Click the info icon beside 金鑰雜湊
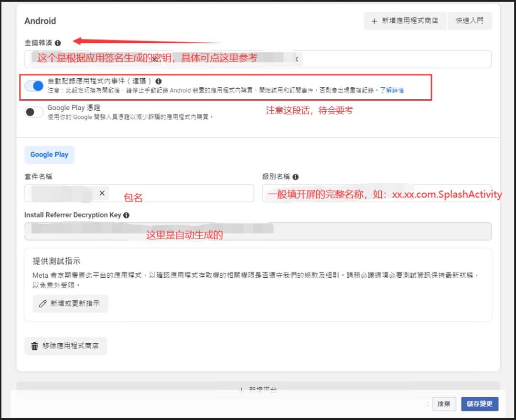516x420 pixels. [x=58, y=42]
